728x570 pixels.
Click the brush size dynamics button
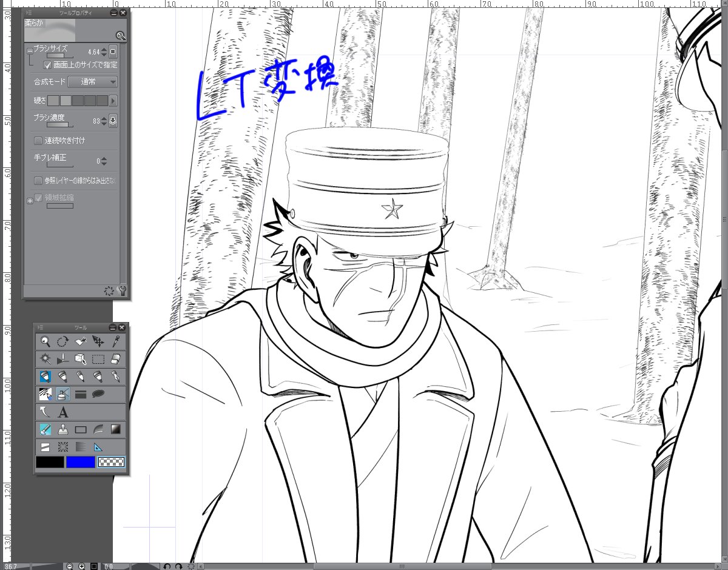113,52
